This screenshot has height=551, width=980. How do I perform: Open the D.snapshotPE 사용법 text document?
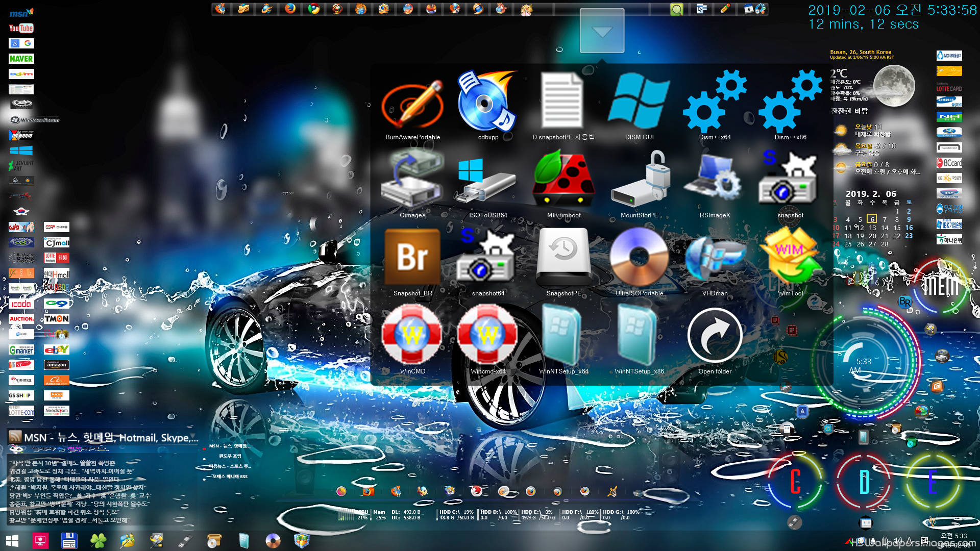(x=563, y=101)
